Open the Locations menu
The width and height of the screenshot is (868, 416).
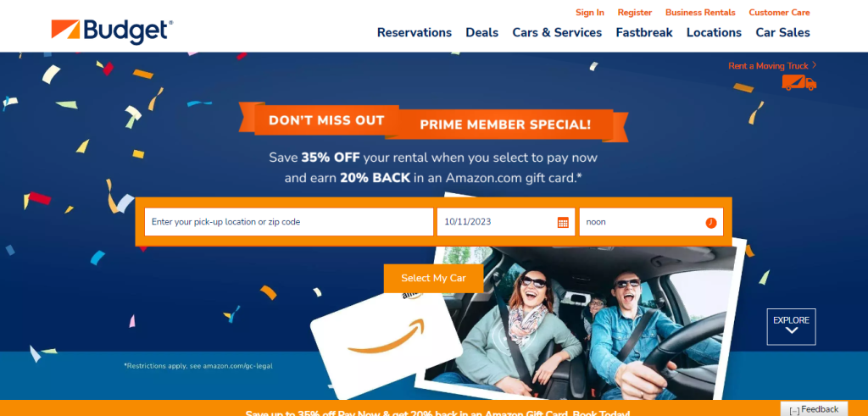point(714,33)
